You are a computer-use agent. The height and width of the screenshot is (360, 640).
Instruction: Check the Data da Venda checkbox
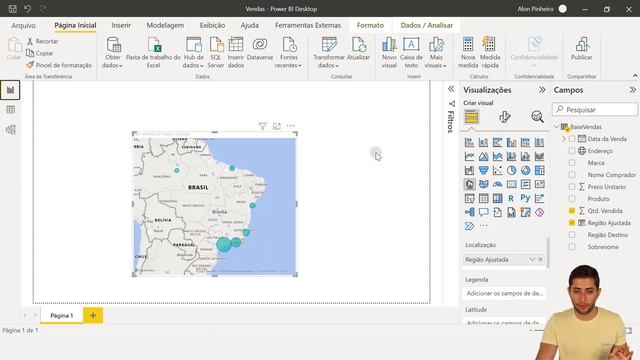pos(572,139)
